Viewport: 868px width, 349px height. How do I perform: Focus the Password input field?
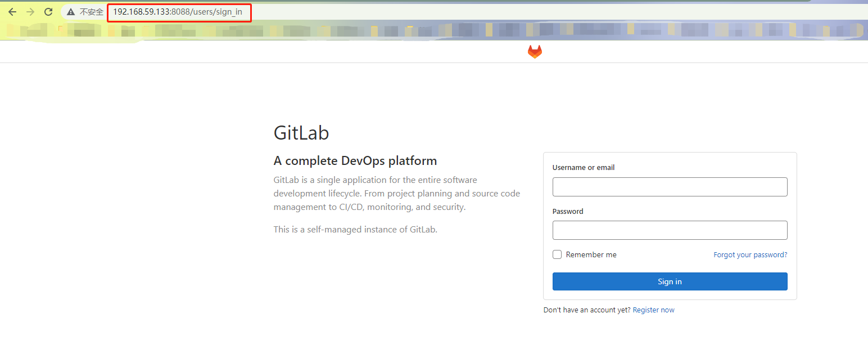pos(670,230)
